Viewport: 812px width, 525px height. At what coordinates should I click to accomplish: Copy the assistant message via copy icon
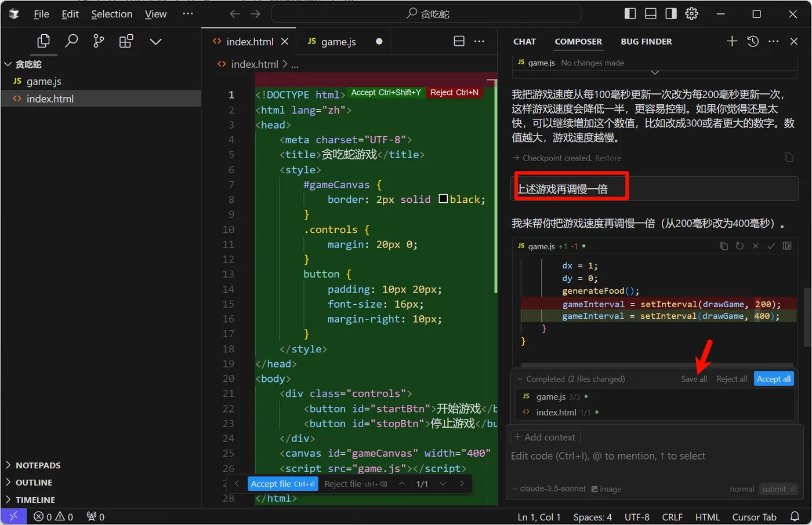pos(789,157)
